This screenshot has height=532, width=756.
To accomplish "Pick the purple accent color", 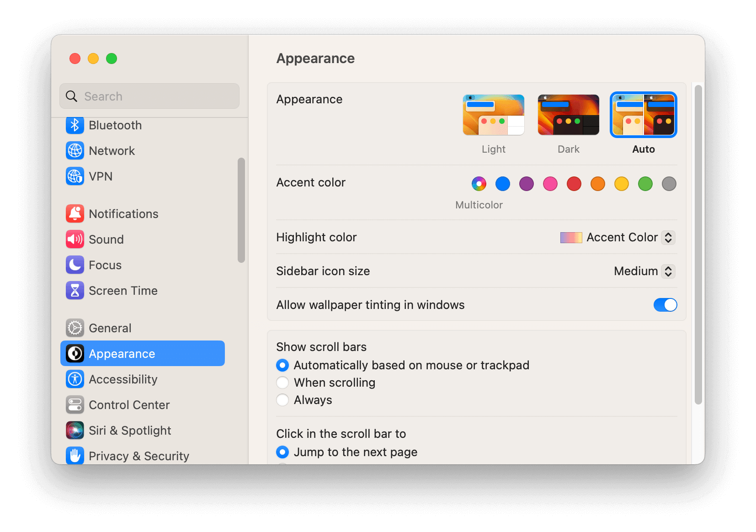I will 526,184.
